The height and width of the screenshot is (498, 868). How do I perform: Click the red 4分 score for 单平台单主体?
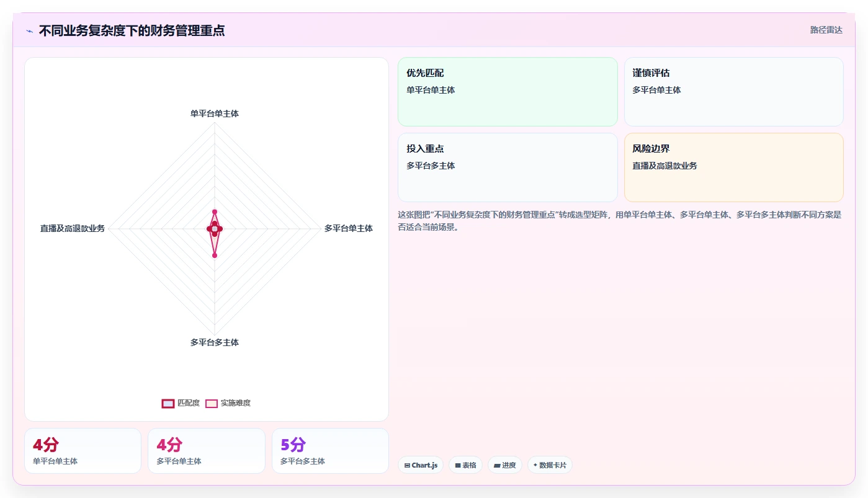[46, 445]
